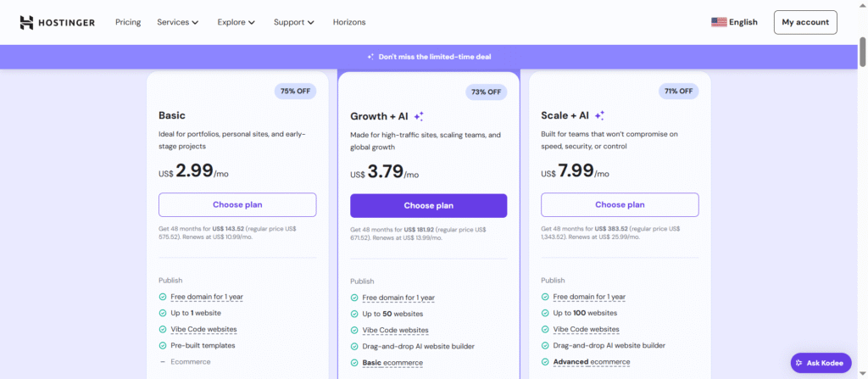868x379 pixels.
Task: Click the US flag language icon
Action: tap(719, 22)
